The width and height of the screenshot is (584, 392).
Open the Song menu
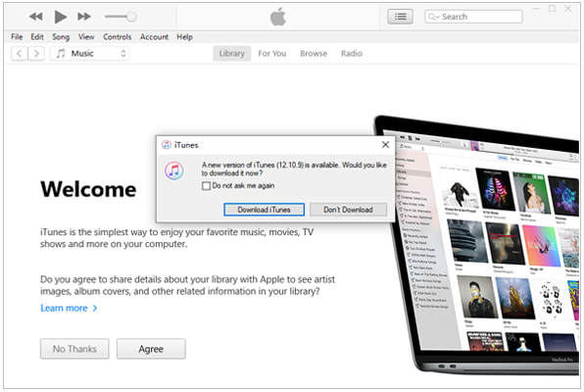61,37
